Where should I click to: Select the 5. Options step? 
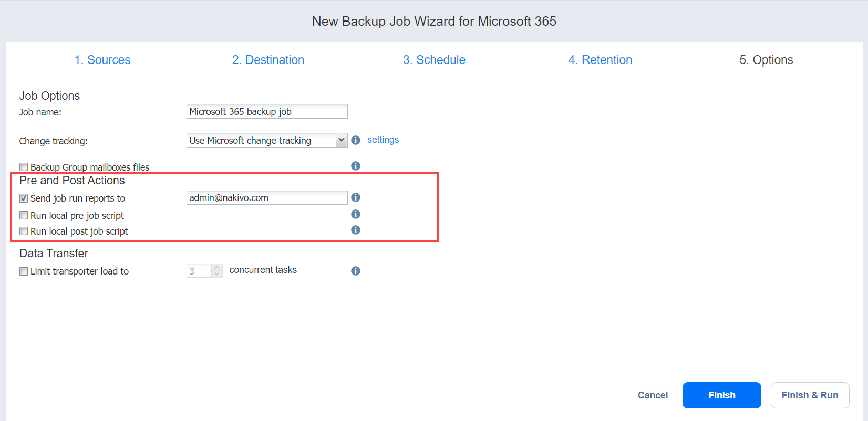[x=766, y=60]
